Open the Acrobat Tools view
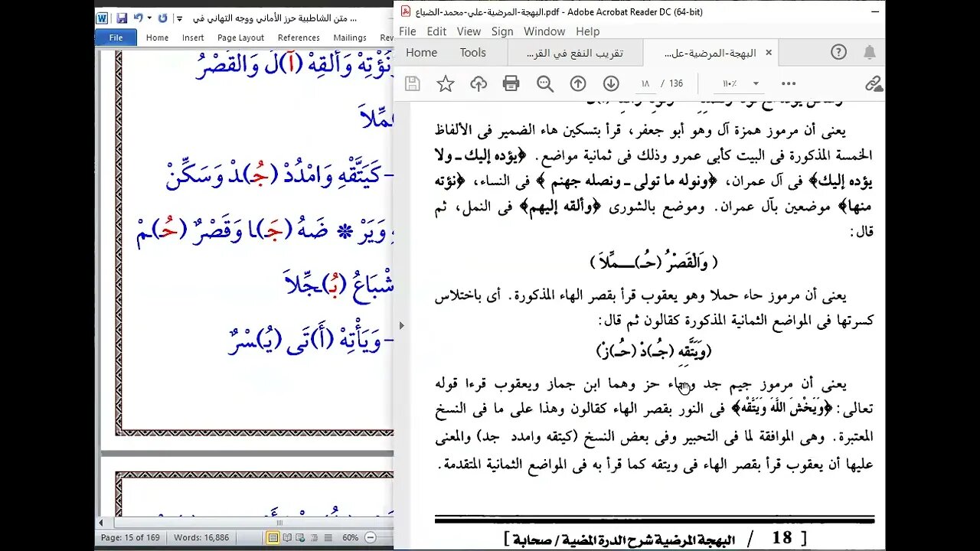980x551 pixels. coord(472,53)
